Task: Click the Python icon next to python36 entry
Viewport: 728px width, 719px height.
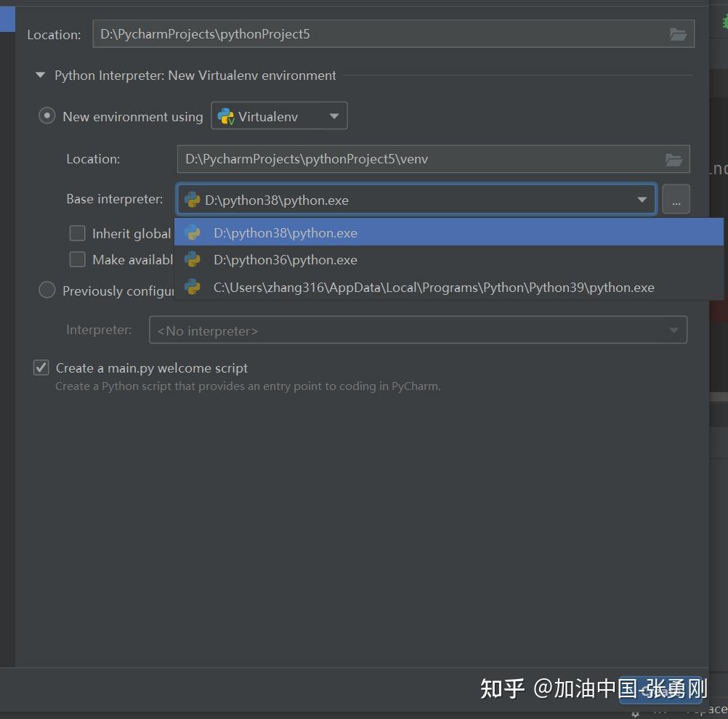Action: (193, 259)
